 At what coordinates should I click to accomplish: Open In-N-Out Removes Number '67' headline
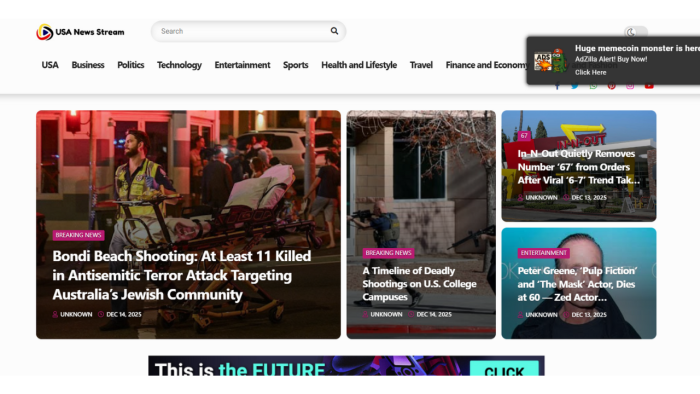[579, 167]
